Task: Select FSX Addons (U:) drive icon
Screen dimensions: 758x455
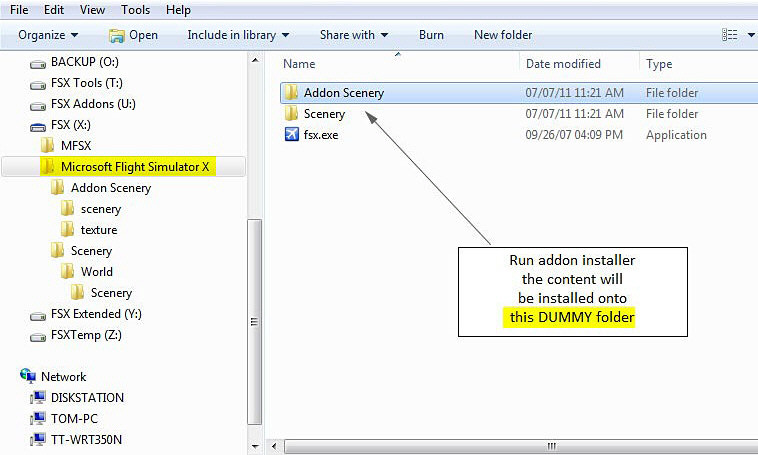Action: [38, 105]
